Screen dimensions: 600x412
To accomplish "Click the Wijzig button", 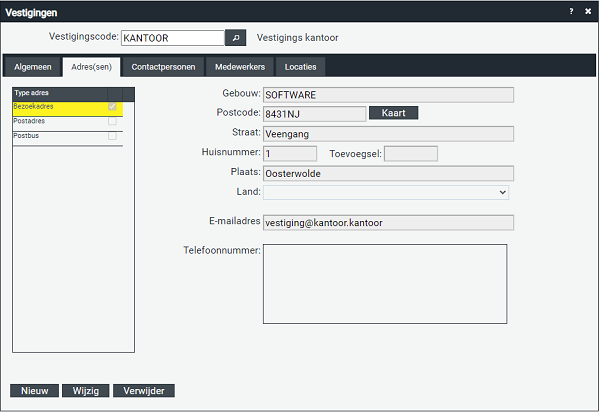I will point(86,391).
